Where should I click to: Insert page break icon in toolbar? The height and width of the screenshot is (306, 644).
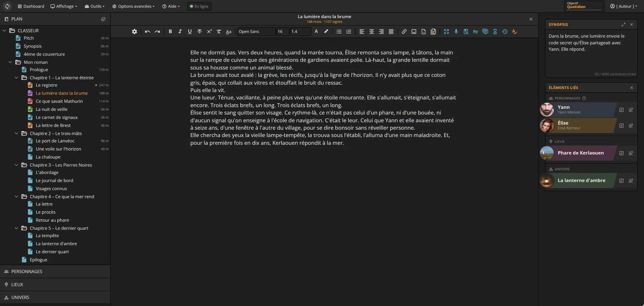coord(424,32)
